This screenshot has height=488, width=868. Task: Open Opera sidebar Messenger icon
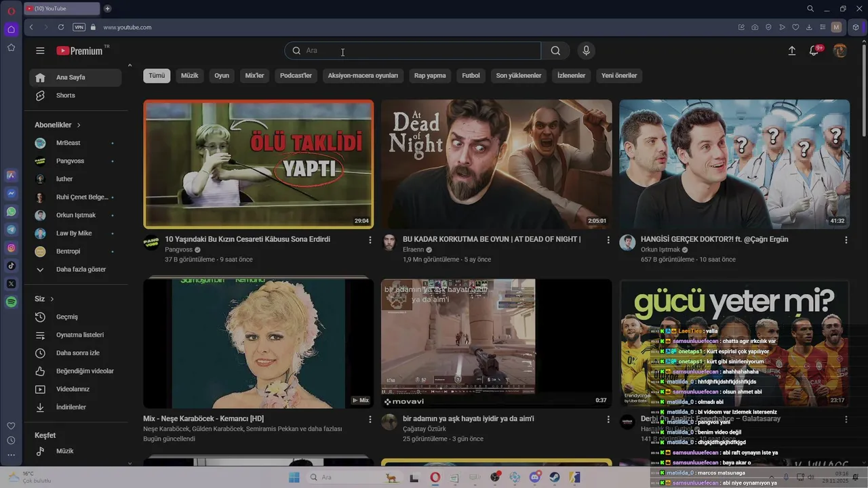pos(11,193)
